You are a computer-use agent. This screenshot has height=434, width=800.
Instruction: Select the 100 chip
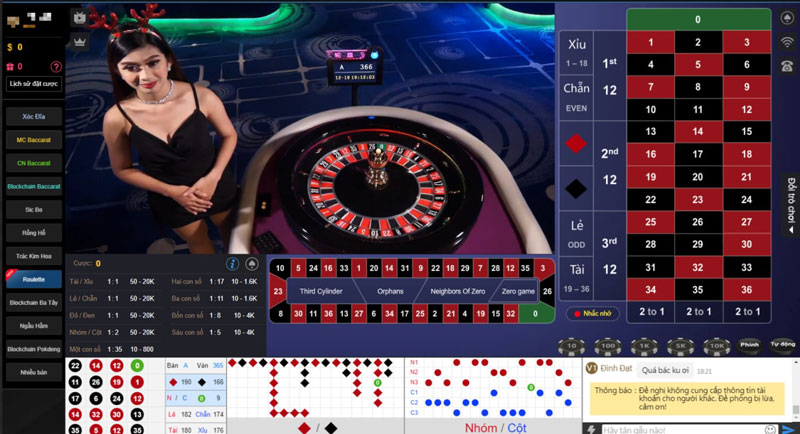(x=608, y=346)
